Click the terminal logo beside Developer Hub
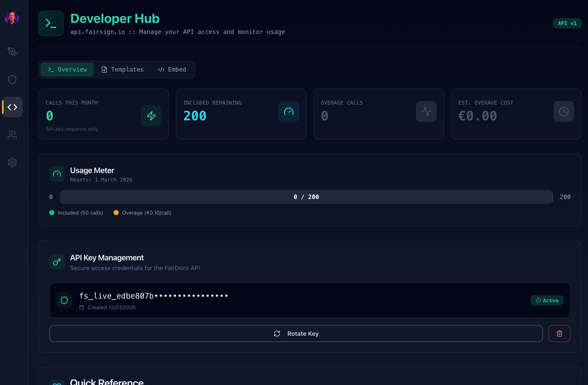 click(x=51, y=23)
